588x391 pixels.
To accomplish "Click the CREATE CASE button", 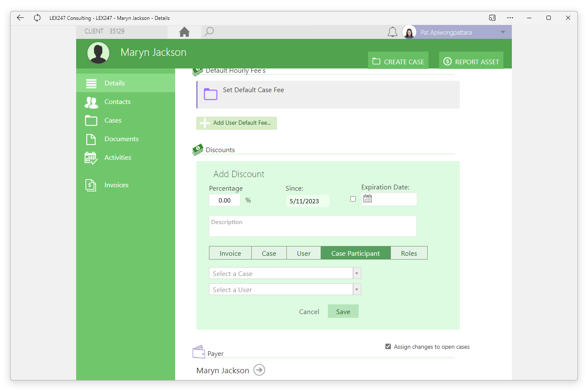I will pos(398,61).
